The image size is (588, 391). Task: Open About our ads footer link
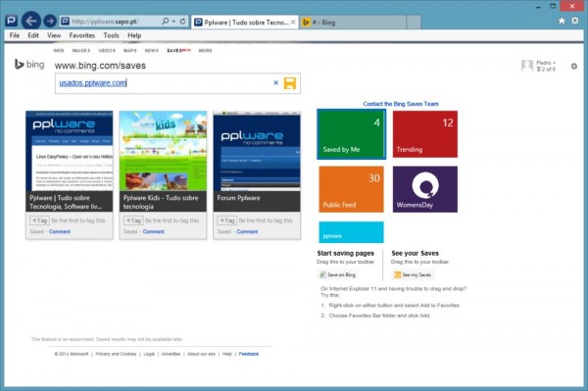(201, 354)
